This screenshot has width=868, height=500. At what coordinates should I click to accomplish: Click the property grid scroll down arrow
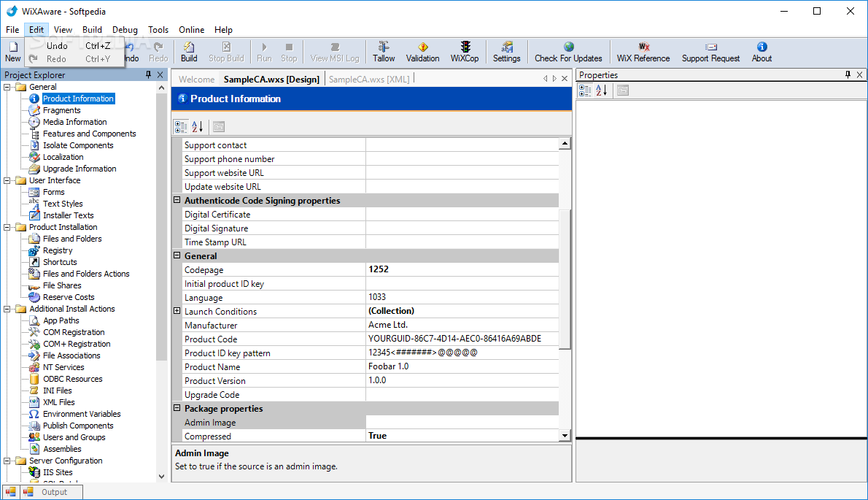click(x=565, y=436)
